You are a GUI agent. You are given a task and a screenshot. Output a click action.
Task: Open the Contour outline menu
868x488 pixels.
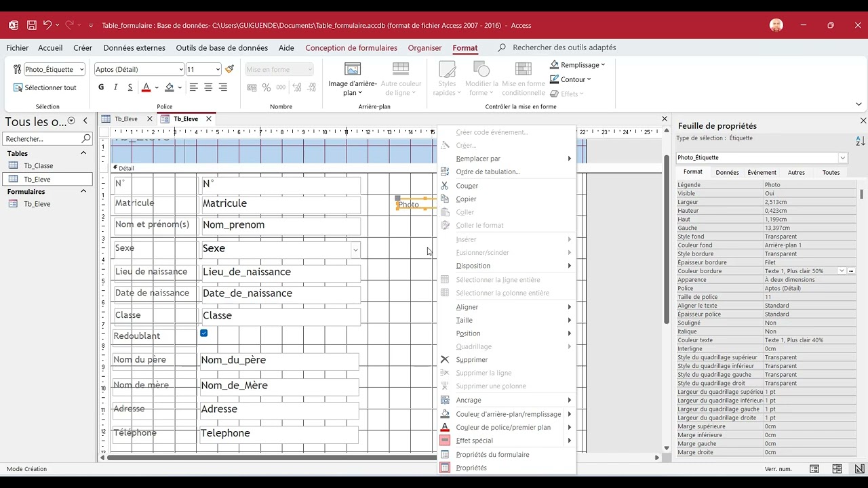tap(571, 79)
